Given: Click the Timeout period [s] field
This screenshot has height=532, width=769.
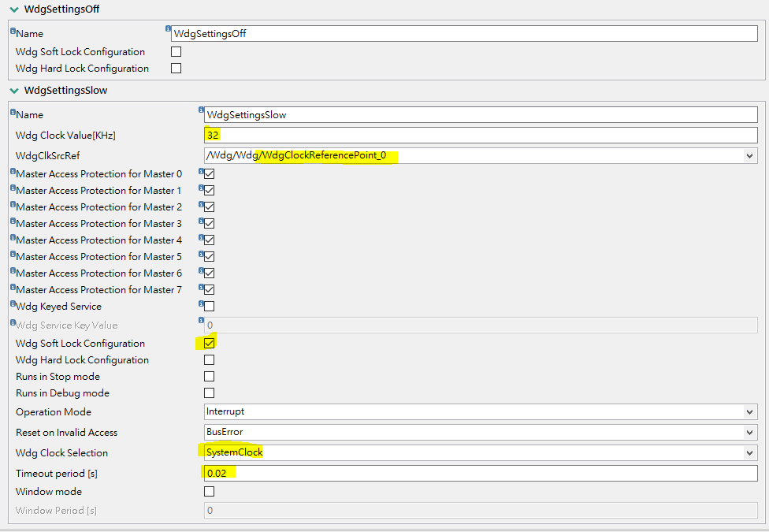Looking at the screenshot, I should coord(481,473).
